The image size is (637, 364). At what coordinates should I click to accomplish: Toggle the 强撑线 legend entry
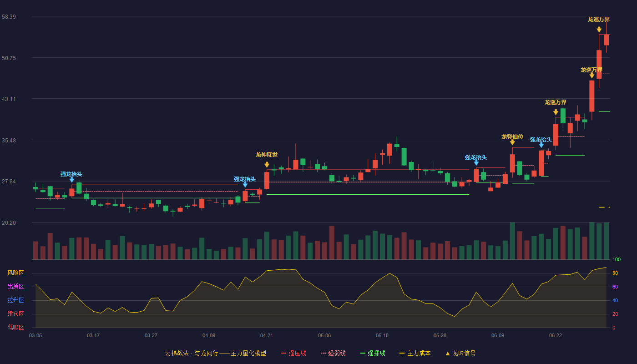point(373,353)
